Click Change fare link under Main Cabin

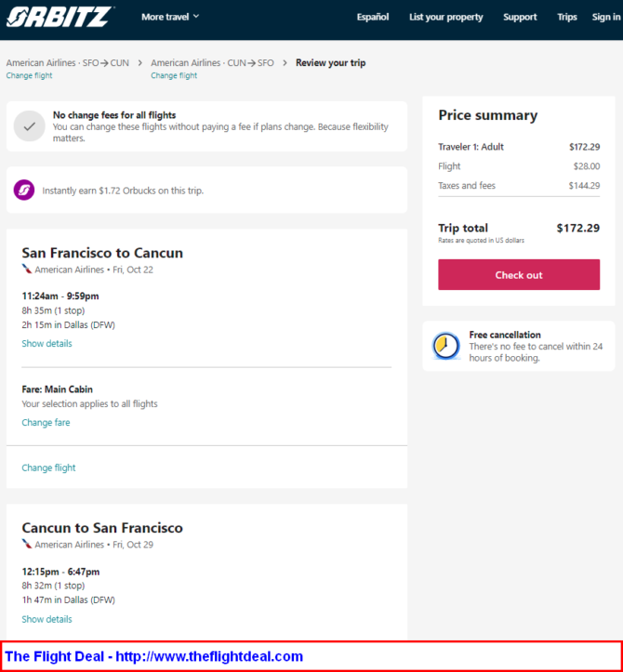(x=46, y=422)
